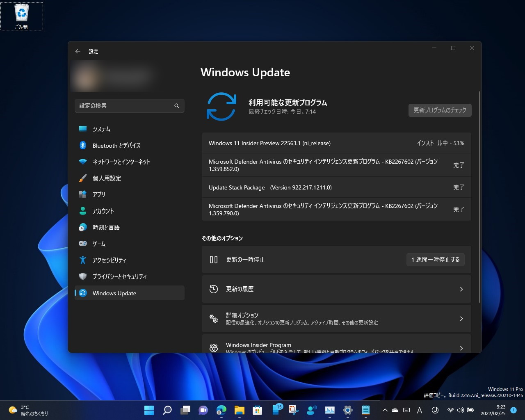The height and width of the screenshot is (420, 525).
Task: Open 詳細オプション via its chevron
Action: click(461, 319)
